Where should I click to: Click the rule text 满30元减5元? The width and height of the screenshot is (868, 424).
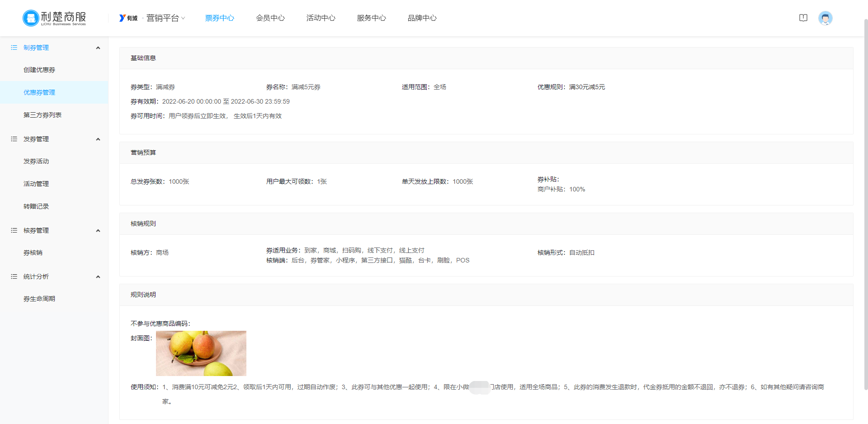(587, 87)
